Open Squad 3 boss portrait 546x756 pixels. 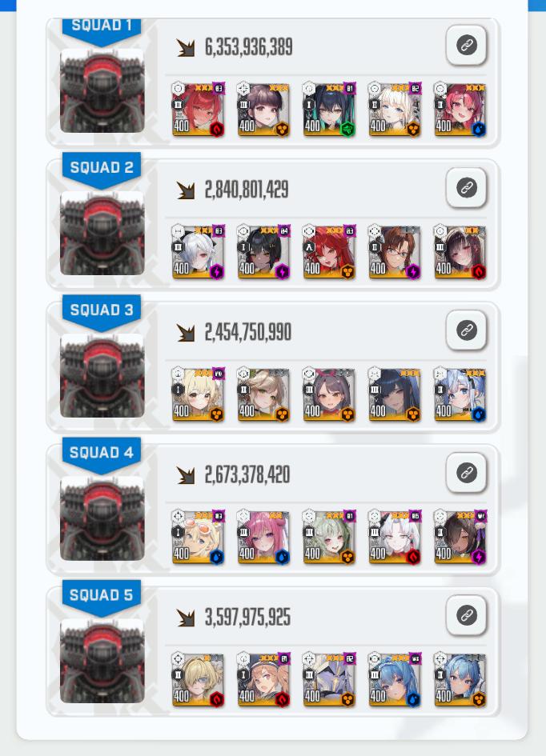point(102,376)
